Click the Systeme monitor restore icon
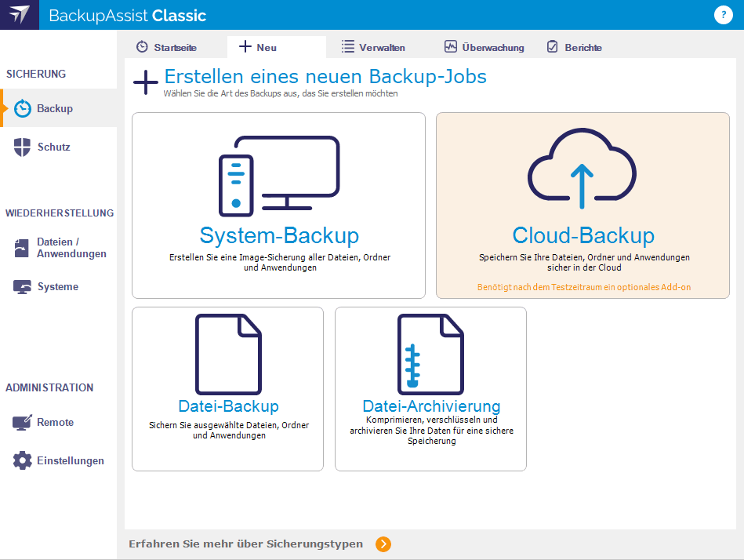The image size is (744, 560). point(22,286)
